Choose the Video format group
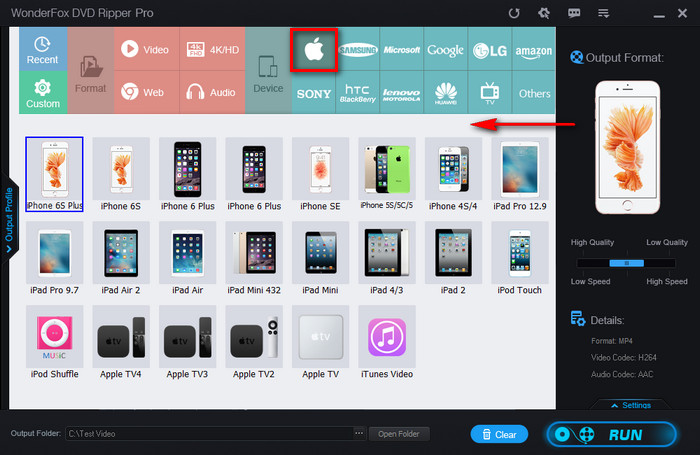 [146, 49]
